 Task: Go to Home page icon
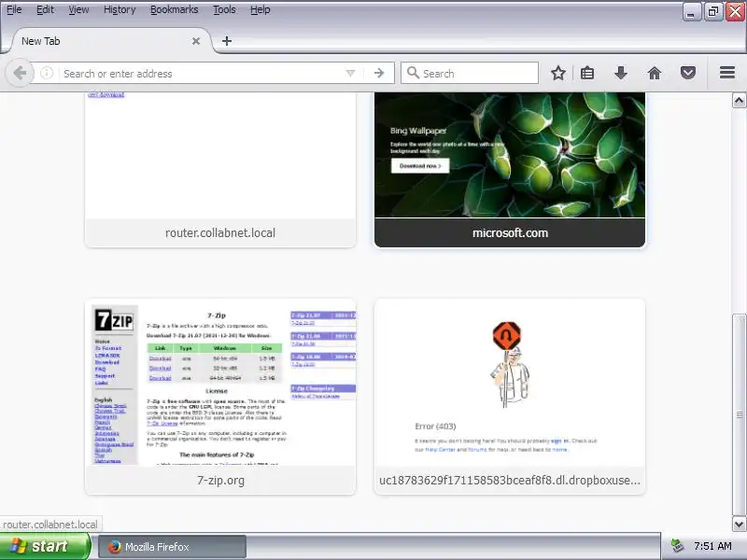655,73
